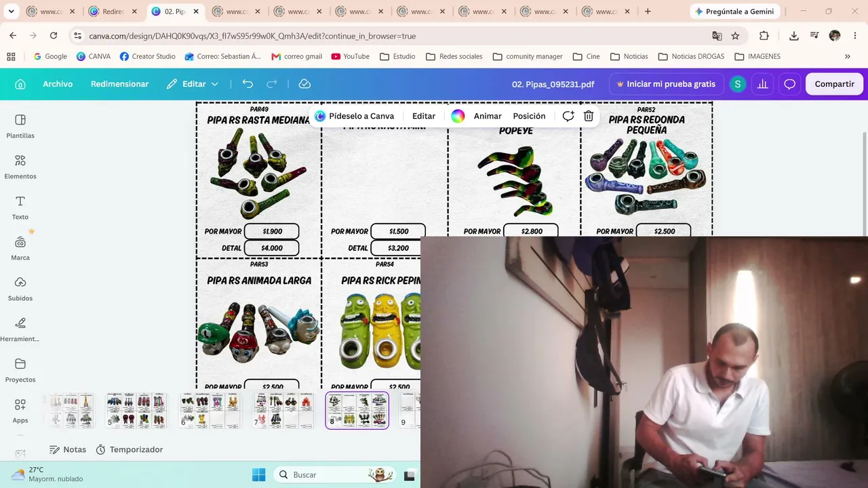The image size is (868, 488).
Task: Select page 8 thumbnail
Action: [x=357, y=411]
